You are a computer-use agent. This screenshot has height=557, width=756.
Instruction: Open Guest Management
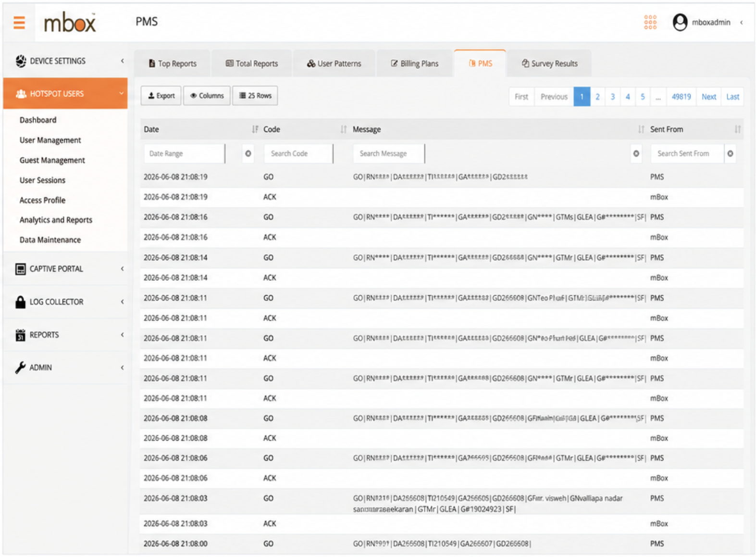click(52, 160)
